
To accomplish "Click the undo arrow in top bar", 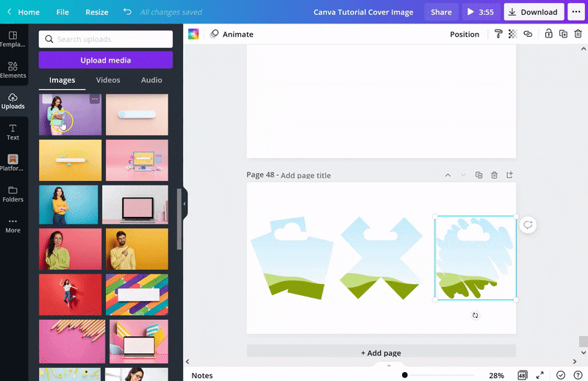I will pyautogui.click(x=127, y=12).
